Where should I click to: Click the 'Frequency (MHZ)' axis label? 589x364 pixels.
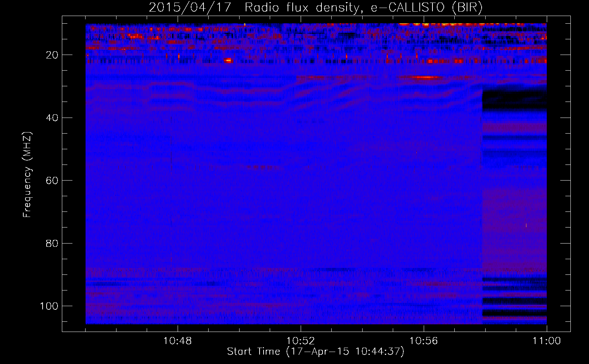pyautogui.click(x=28, y=175)
